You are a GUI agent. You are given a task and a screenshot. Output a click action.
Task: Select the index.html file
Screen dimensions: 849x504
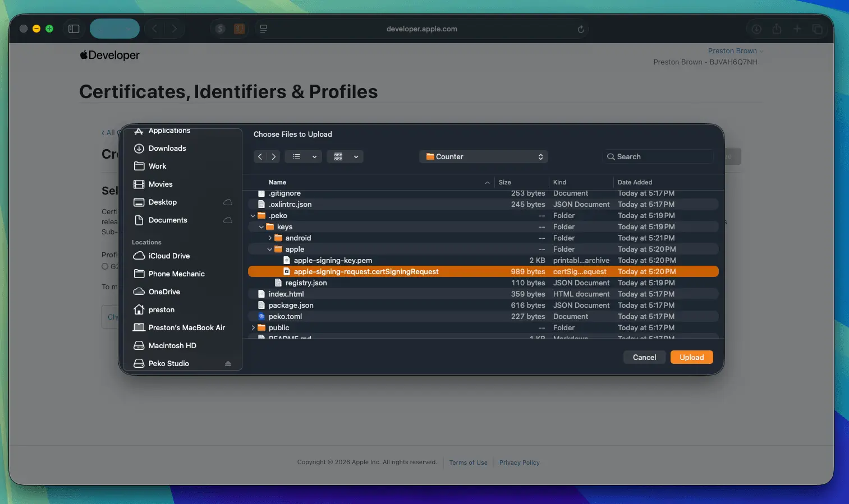pos(483,294)
